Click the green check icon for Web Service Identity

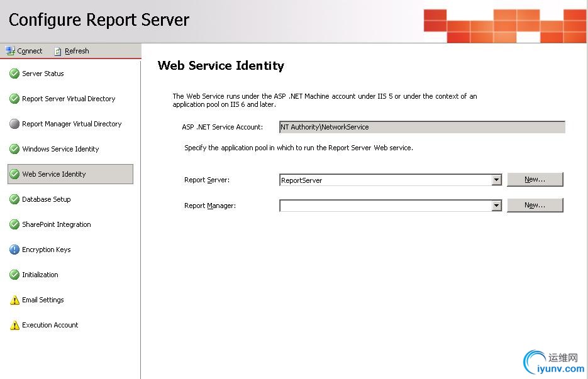click(x=14, y=174)
